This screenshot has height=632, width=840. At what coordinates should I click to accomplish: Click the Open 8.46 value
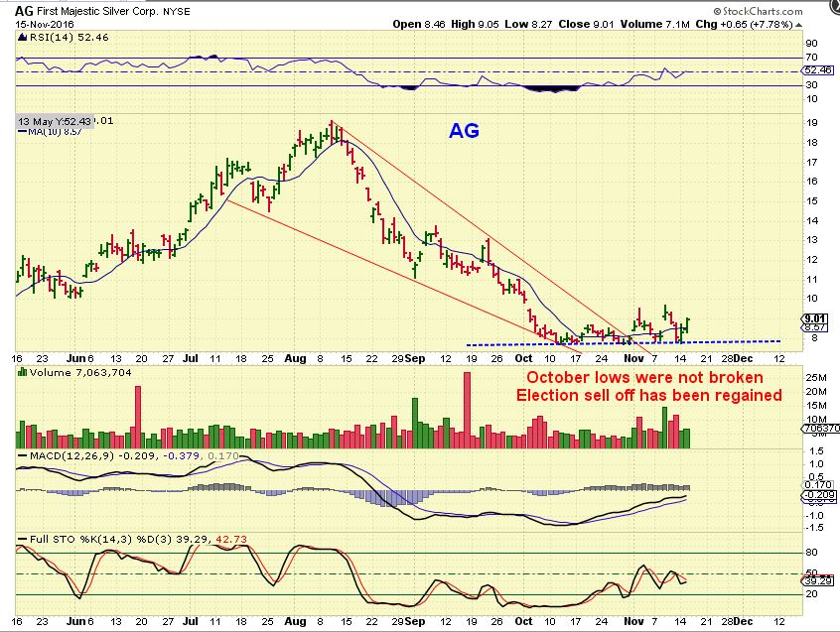pyautogui.click(x=418, y=24)
